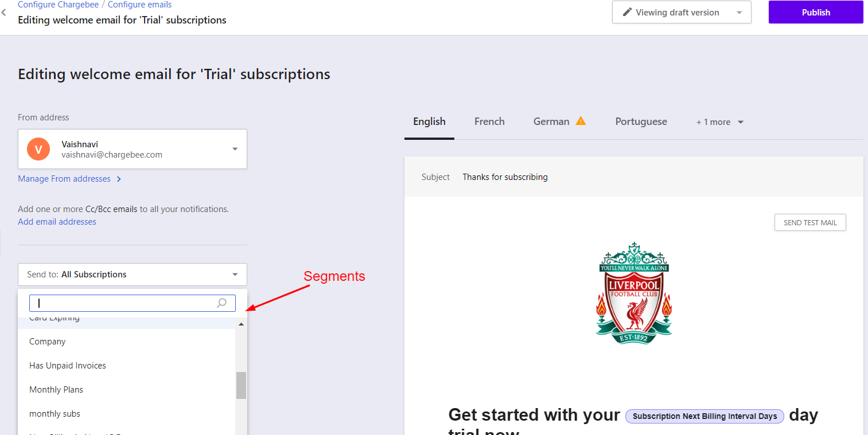868x435 pixels.
Task: Expand the + 1 more languages menu
Action: click(x=719, y=122)
